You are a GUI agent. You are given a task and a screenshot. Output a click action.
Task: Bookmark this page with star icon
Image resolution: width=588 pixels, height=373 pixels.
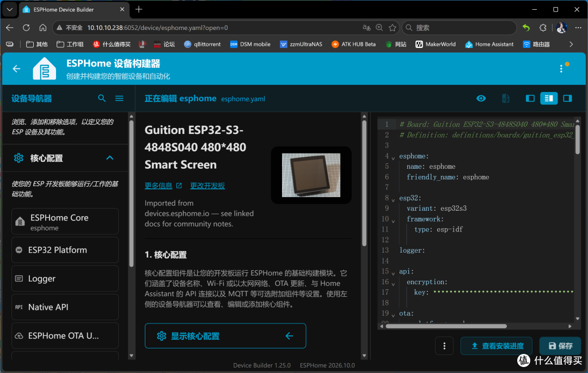pyautogui.click(x=392, y=28)
